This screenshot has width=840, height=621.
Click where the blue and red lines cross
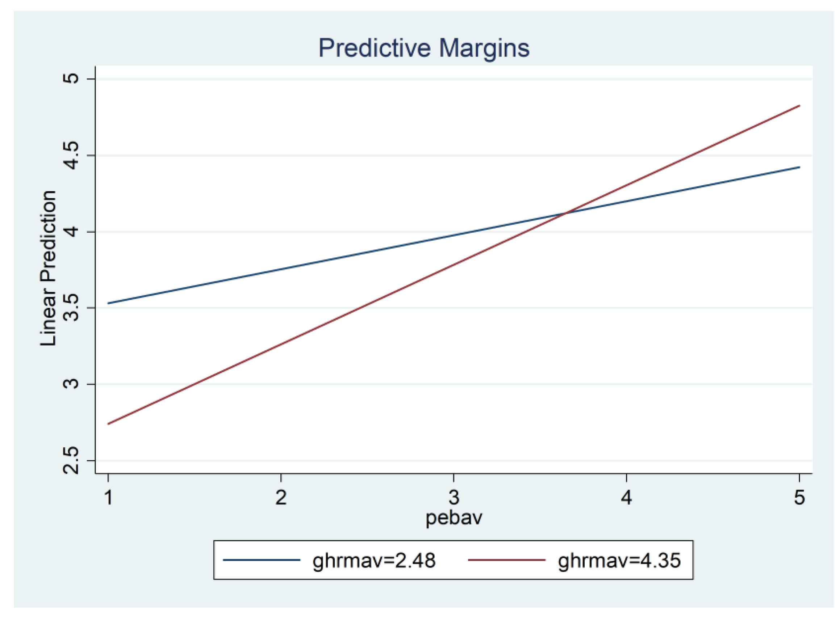point(565,214)
